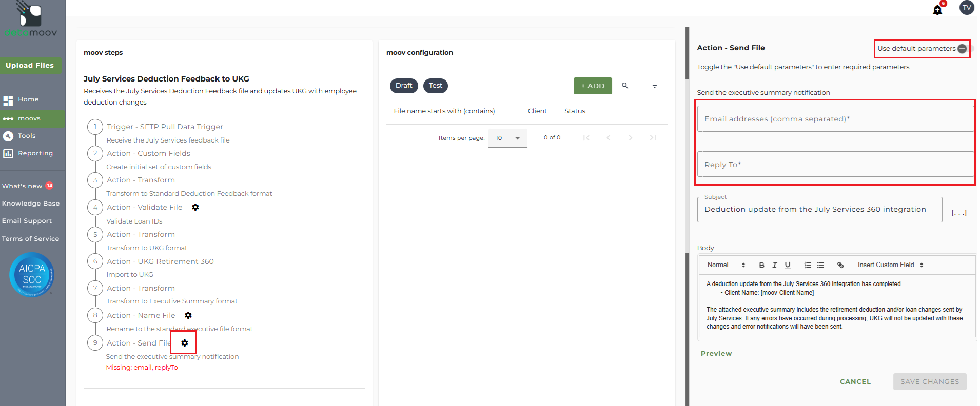The height and width of the screenshot is (406, 980).
Task: Go to first page of results
Action: point(586,138)
